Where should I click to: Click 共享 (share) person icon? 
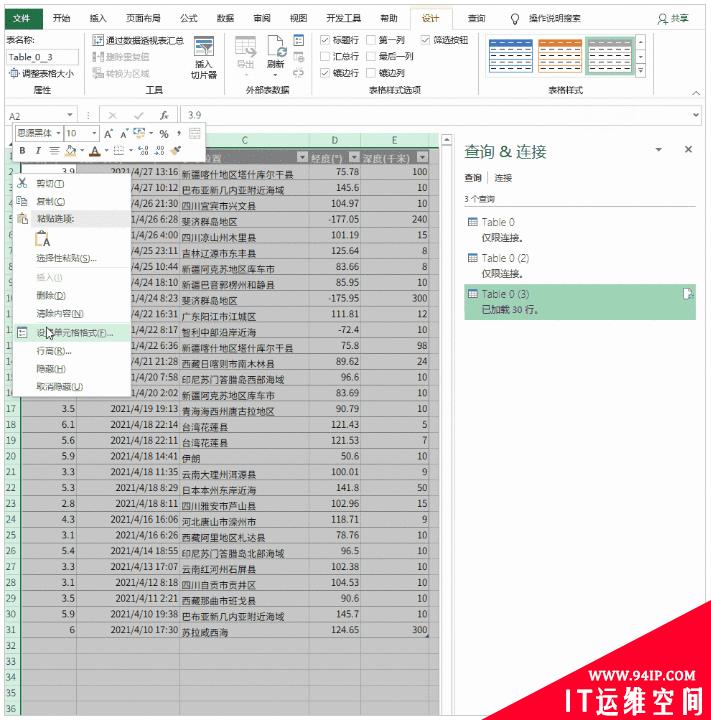click(x=662, y=19)
